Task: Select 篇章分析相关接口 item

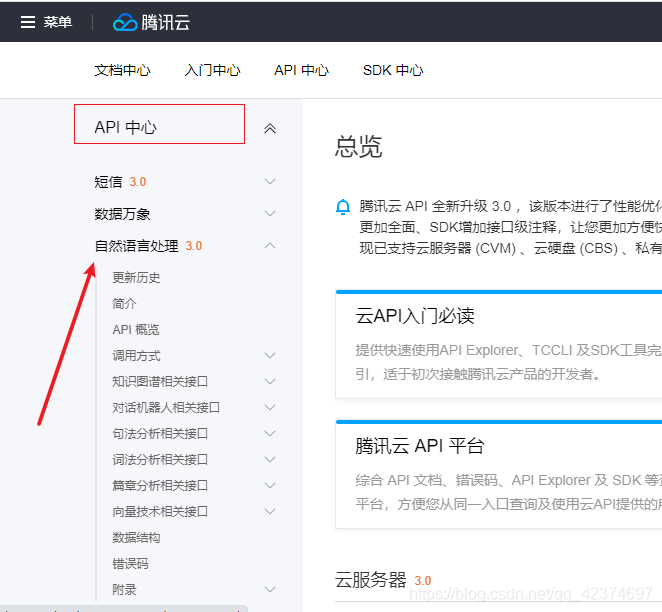Action: [x=160, y=486]
